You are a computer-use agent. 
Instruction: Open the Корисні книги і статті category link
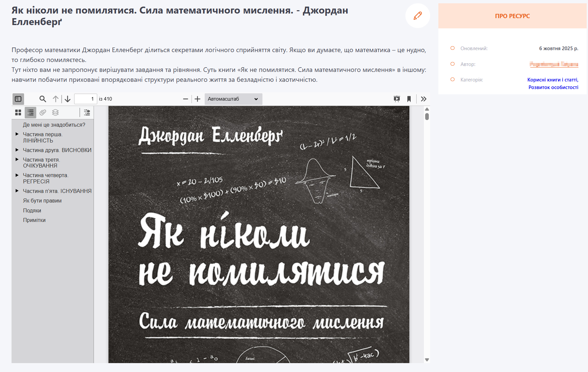(x=553, y=80)
